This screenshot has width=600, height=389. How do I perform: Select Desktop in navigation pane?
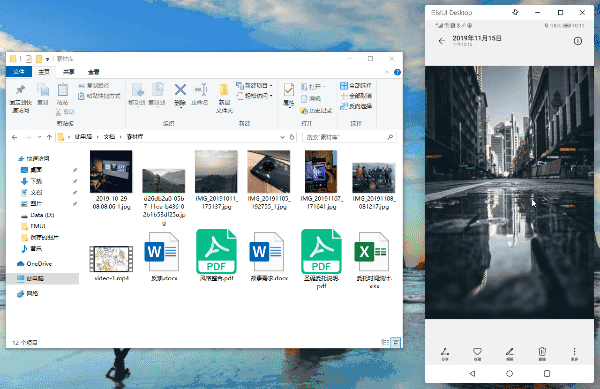(32, 170)
